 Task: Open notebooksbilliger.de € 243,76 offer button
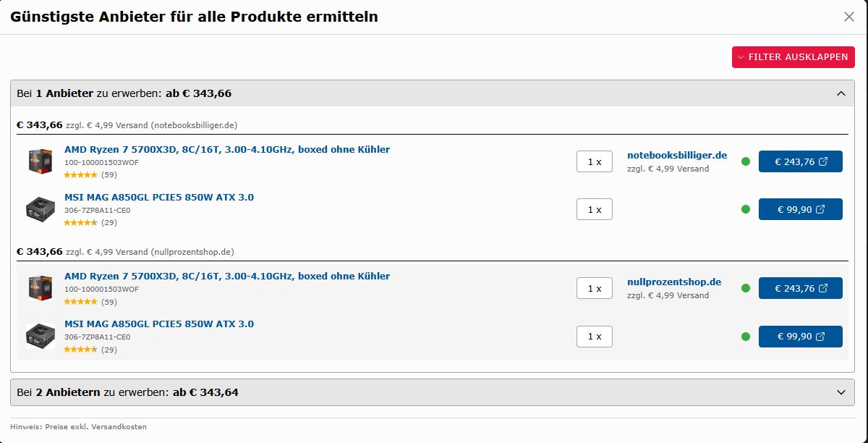pyautogui.click(x=800, y=162)
